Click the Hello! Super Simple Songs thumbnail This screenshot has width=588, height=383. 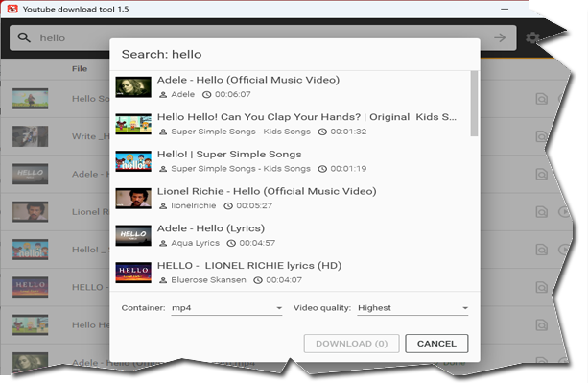click(x=133, y=161)
